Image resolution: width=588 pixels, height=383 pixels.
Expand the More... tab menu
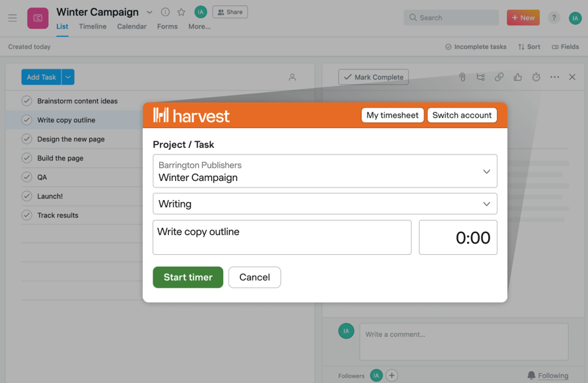pyautogui.click(x=200, y=26)
